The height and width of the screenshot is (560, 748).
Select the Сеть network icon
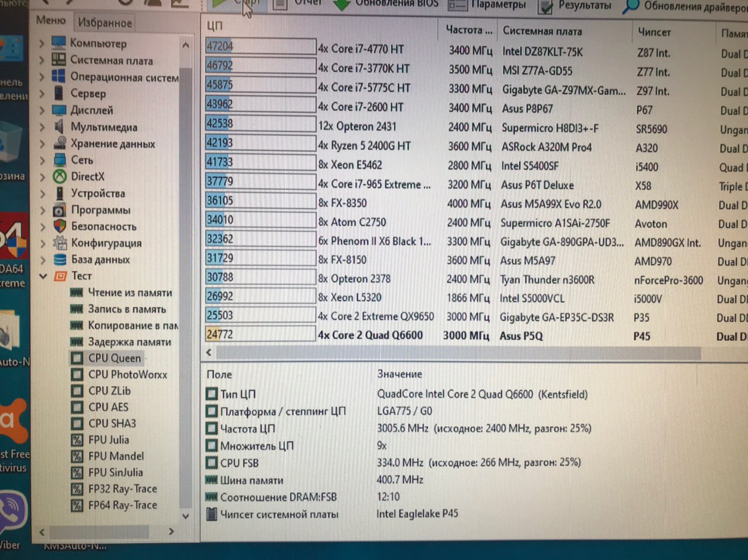tap(60, 159)
